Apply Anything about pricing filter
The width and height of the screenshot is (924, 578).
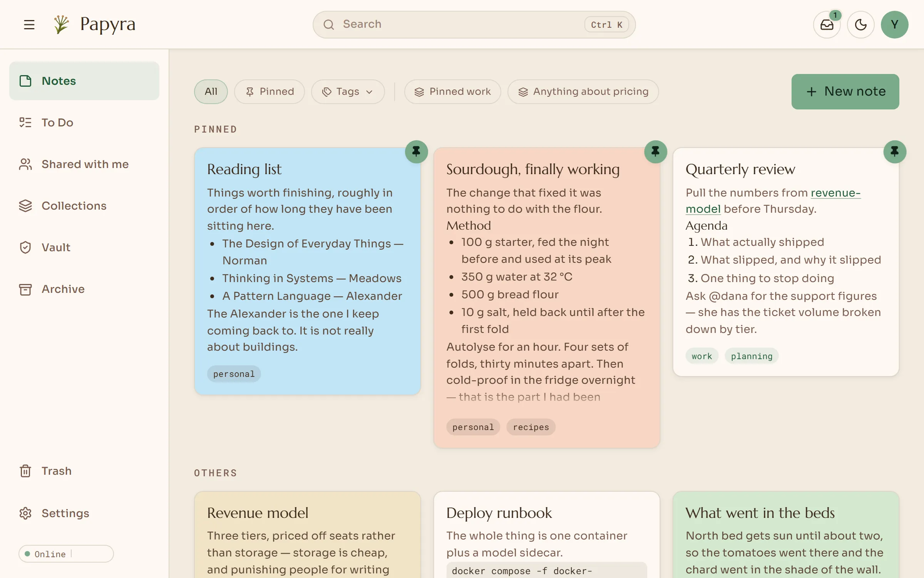[583, 92]
